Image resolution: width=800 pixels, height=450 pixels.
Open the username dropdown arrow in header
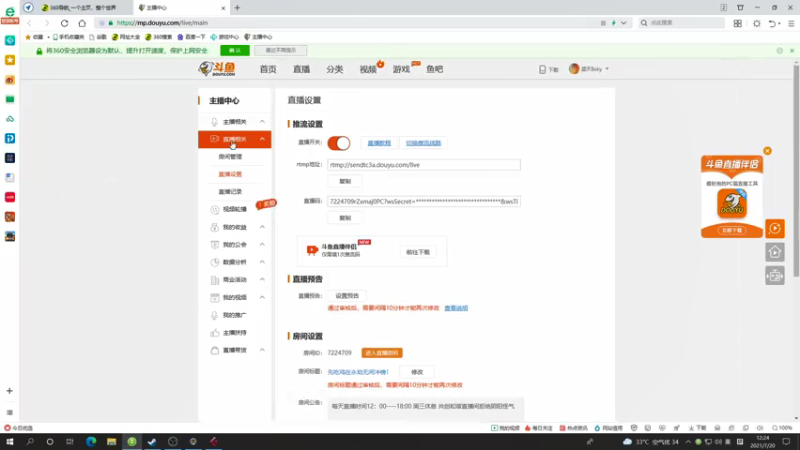[607, 69]
